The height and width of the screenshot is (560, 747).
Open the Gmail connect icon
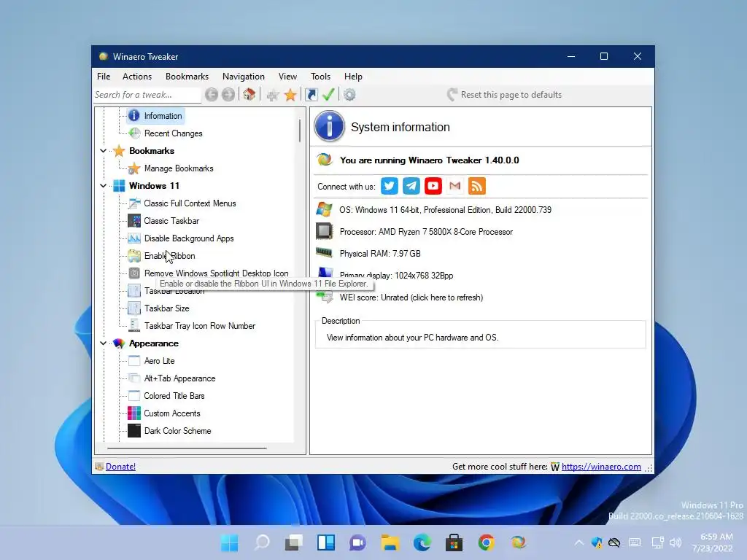pos(455,186)
